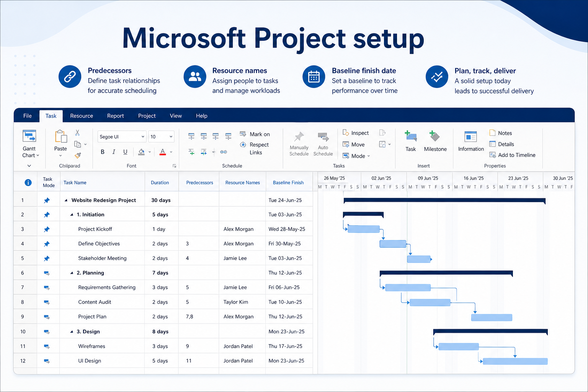Insert a Milestone icon
This screenshot has height=392, width=588.
434,136
